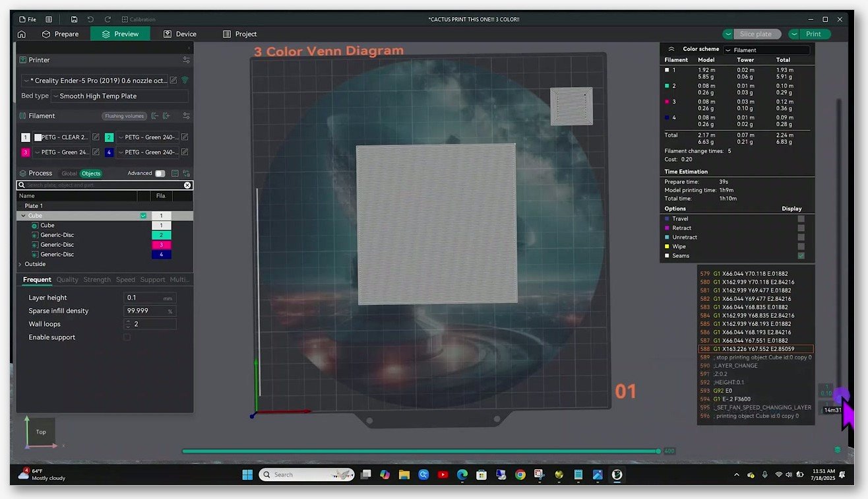Edit the Creality Ender-5 Pro printer preset
The height and width of the screenshot is (499, 868).
[x=173, y=80]
